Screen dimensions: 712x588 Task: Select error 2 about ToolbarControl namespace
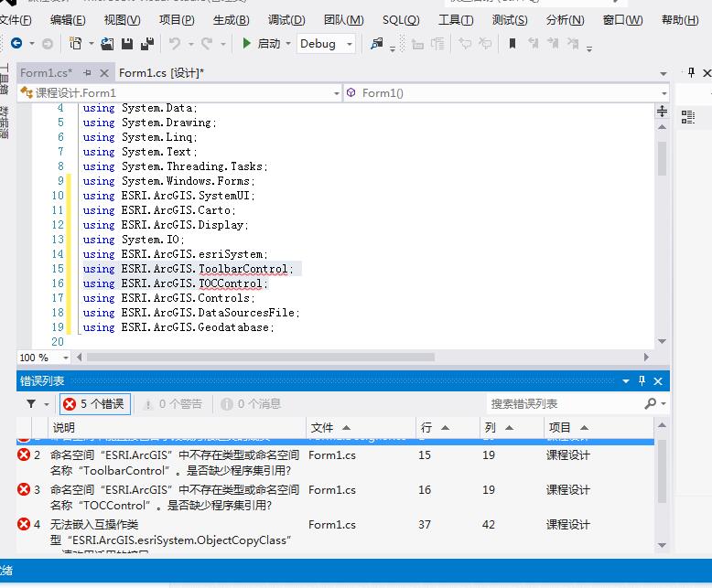click(x=174, y=462)
